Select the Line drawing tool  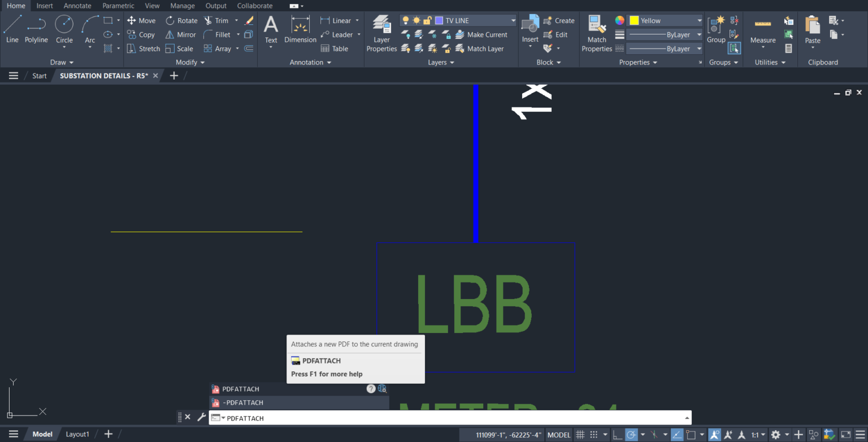[12, 27]
